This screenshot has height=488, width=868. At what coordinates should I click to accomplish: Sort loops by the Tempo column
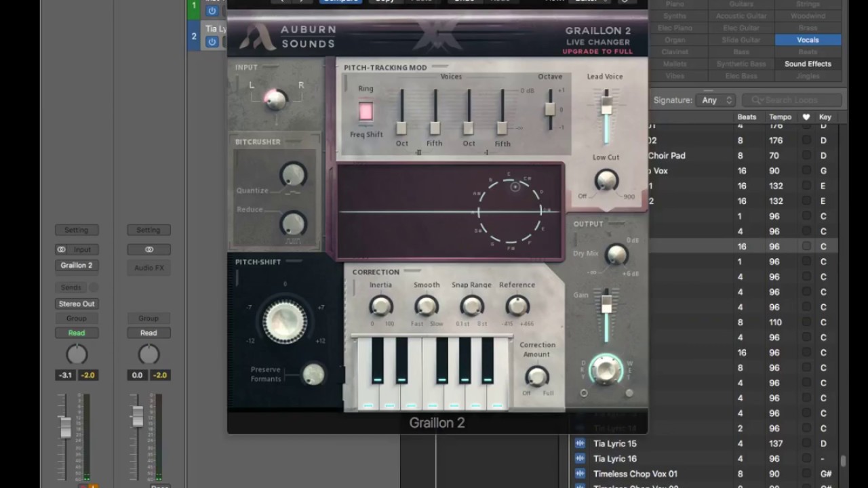(x=781, y=117)
